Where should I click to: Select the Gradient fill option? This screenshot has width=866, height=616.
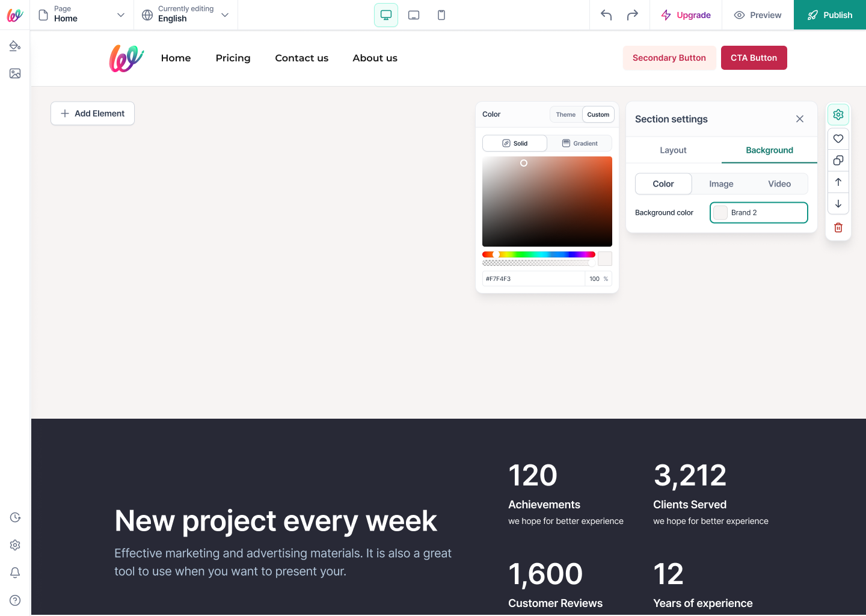tap(580, 143)
